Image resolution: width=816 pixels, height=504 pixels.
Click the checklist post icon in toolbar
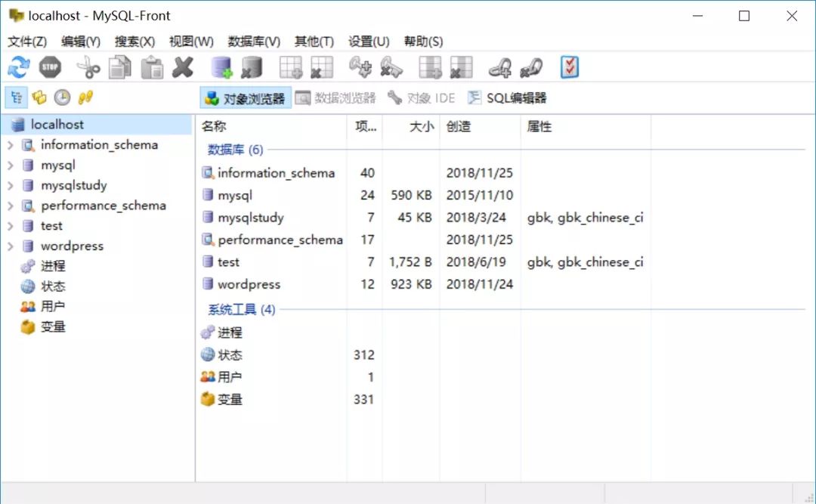pos(570,67)
